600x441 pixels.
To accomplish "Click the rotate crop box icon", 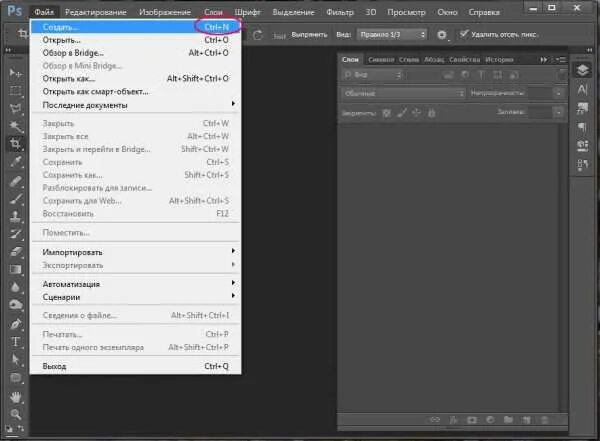I will tap(258, 35).
